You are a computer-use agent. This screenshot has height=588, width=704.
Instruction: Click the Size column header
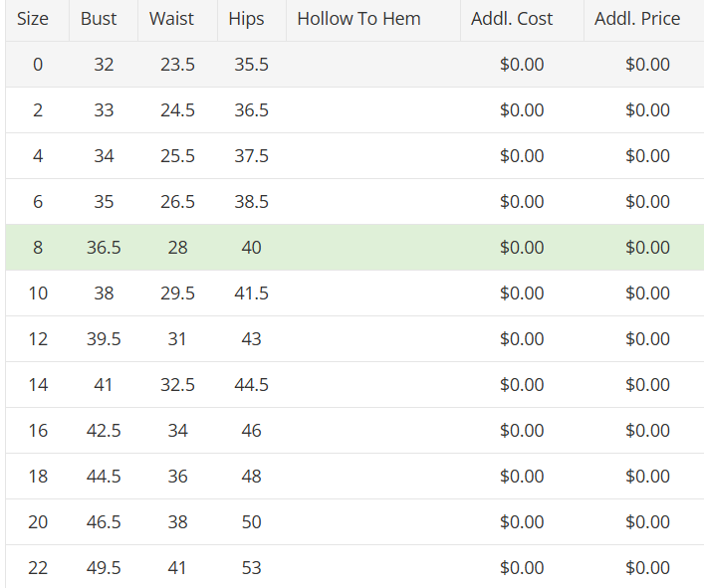[33, 19]
